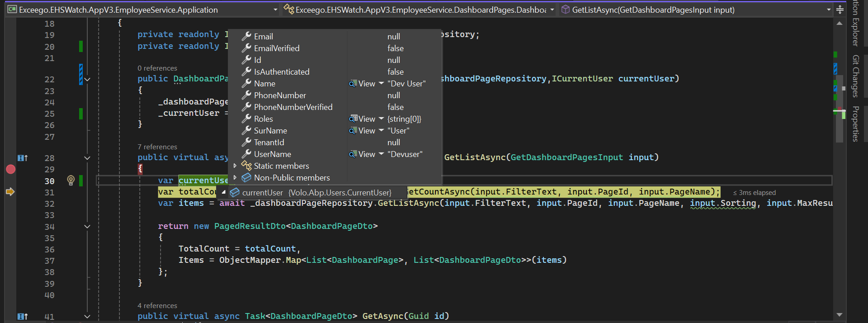
Task: Open the Properties side tab
Action: click(x=855, y=123)
